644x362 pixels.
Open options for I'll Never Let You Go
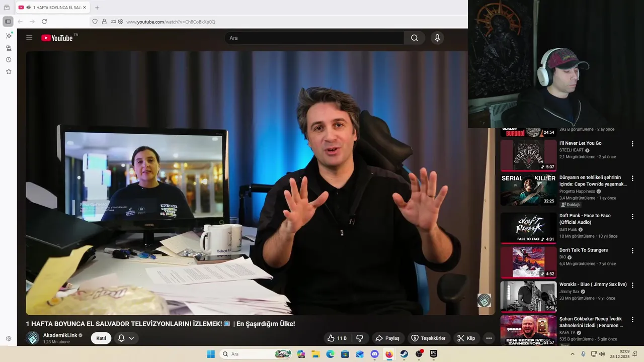click(632, 144)
